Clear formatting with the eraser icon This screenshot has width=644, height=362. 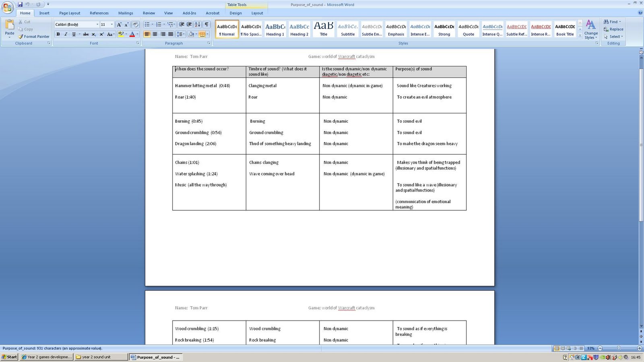tap(135, 25)
